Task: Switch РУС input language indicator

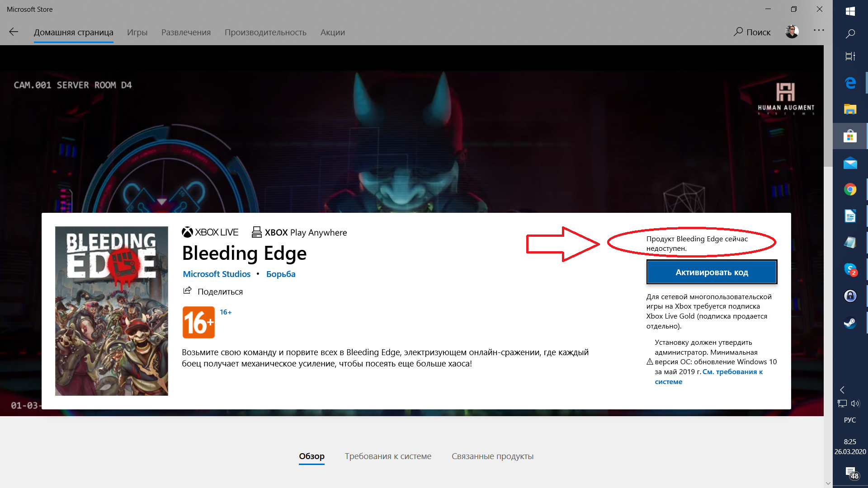Action: (x=850, y=420)
